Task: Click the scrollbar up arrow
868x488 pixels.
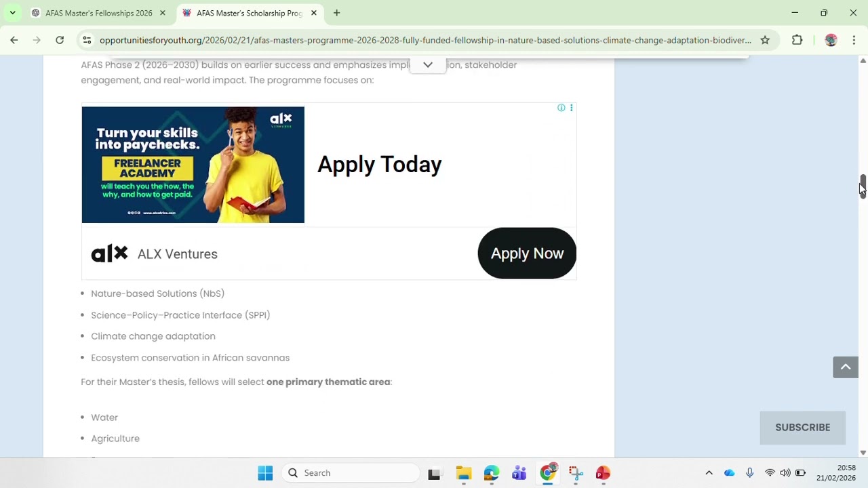Action: coord(863,61)
